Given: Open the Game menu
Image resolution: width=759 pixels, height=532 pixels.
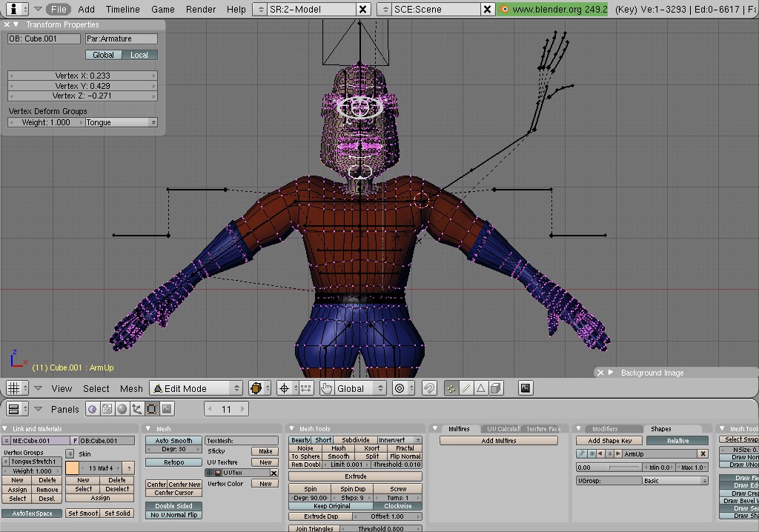Looking at the screenshot, I should click(162, 9).
